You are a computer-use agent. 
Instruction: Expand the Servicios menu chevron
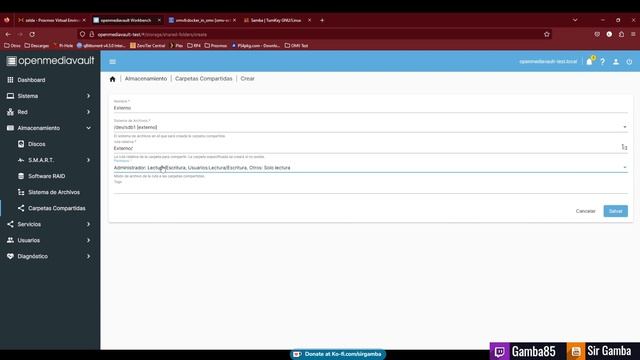tap(88, 224)
